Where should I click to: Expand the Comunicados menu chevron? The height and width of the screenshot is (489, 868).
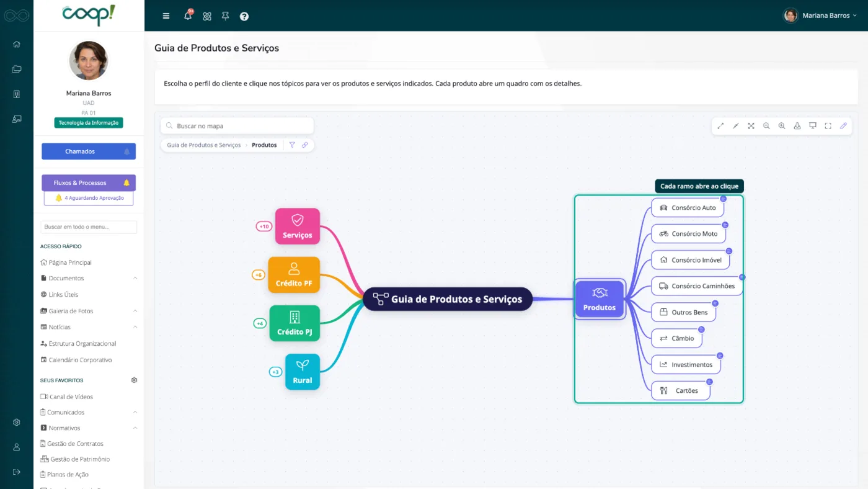(x=135, y=412)
